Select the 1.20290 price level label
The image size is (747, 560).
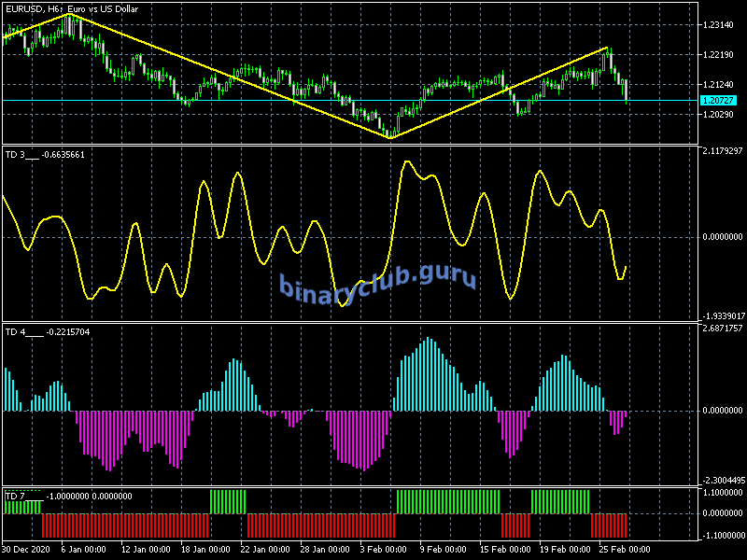(719, 115)
